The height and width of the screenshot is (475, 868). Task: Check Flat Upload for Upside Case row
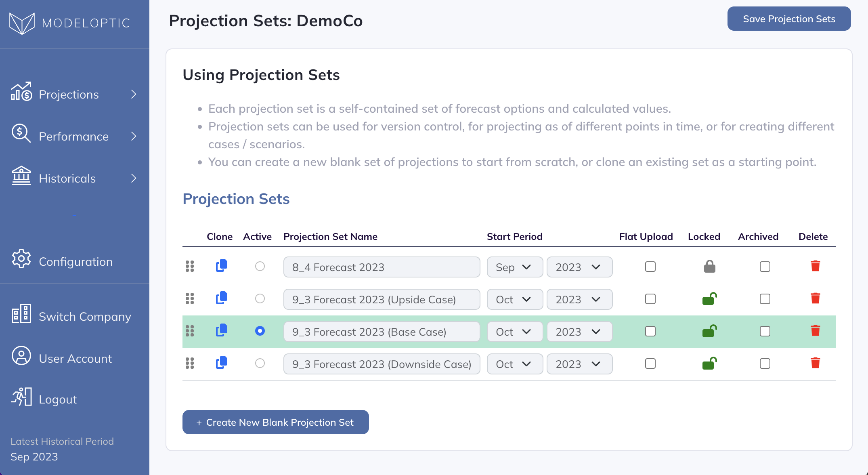coord(650,299)
